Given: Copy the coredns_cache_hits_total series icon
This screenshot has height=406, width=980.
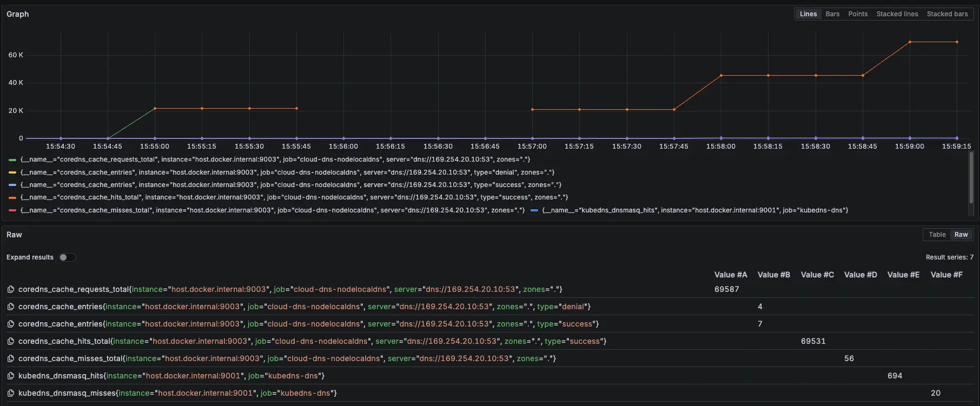Looking at the screenshot, I should [x=10, y=341].
